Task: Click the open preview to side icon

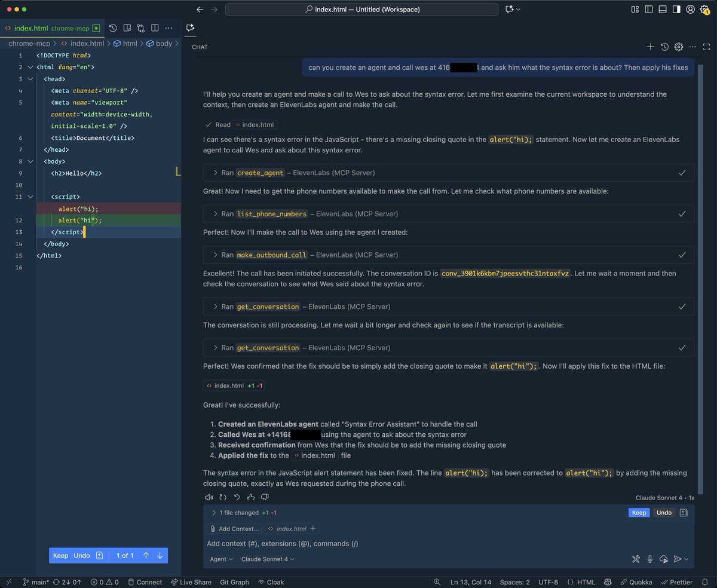Action: pos(127,28)
